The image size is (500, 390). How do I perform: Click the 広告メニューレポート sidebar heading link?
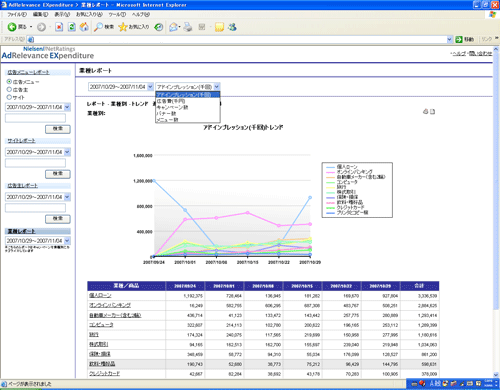(28, 72)
